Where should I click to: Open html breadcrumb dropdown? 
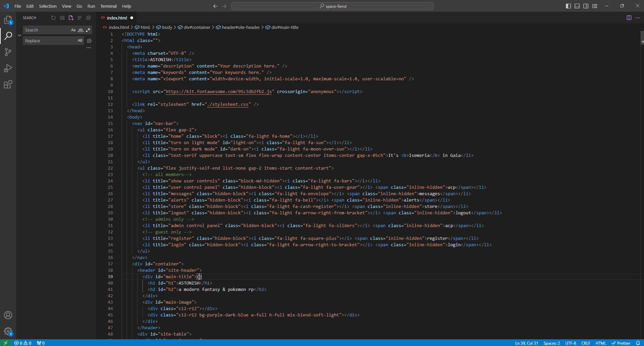(143, 27)
